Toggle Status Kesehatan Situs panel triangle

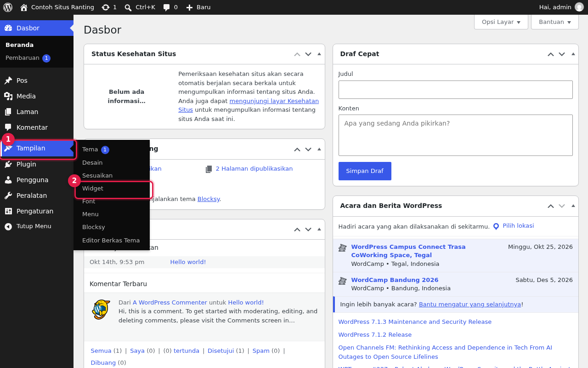coord(319,54)
